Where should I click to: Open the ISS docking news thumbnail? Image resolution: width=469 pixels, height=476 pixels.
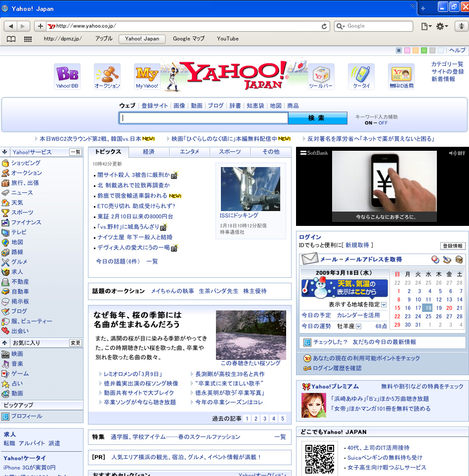(x=251, y=189)
